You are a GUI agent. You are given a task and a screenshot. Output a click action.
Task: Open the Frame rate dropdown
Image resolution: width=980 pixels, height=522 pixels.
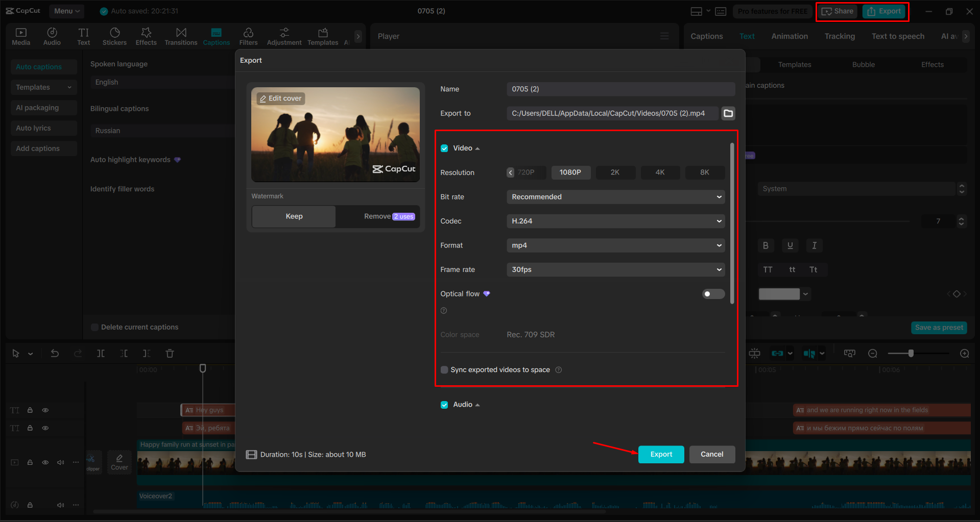click(615, 269)
